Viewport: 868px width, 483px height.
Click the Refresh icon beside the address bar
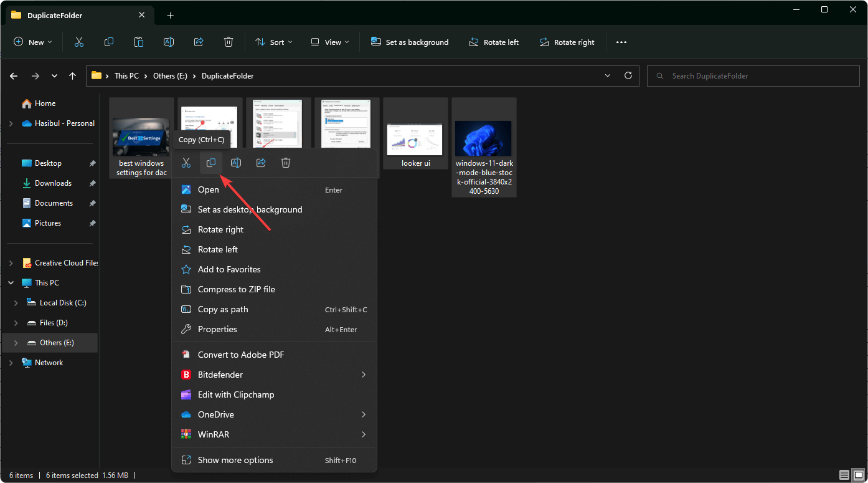628,75
